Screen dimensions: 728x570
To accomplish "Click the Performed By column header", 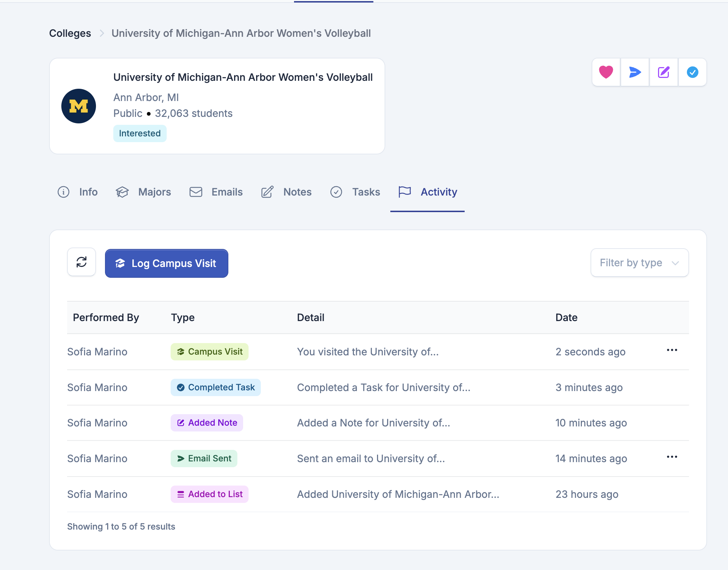I will (106, 317).
